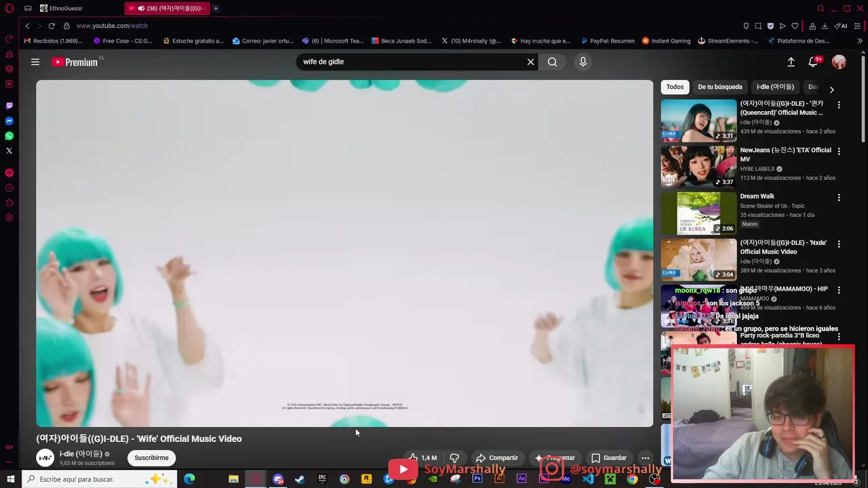
Task: Submit search with the magnifier button
Action: 553,62
